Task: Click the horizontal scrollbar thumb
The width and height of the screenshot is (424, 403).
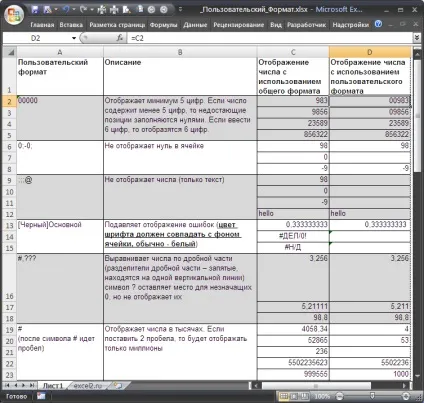Action: coord(317,386)
